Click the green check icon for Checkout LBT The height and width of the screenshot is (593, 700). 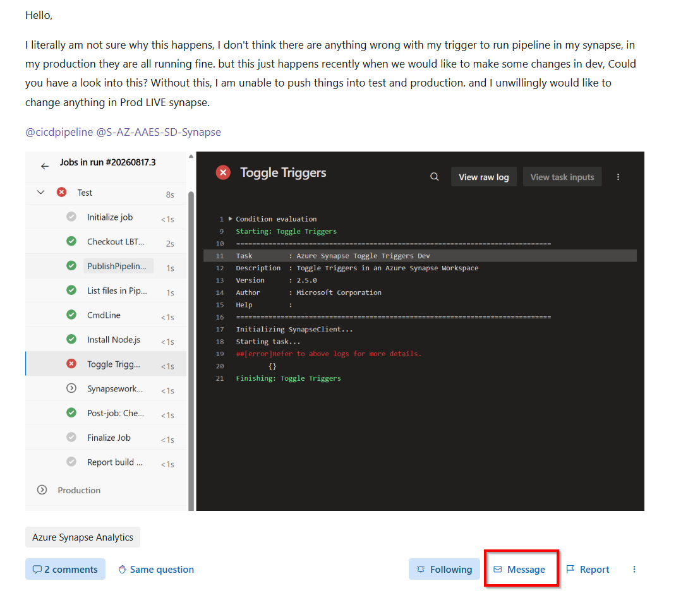[71, 241]
